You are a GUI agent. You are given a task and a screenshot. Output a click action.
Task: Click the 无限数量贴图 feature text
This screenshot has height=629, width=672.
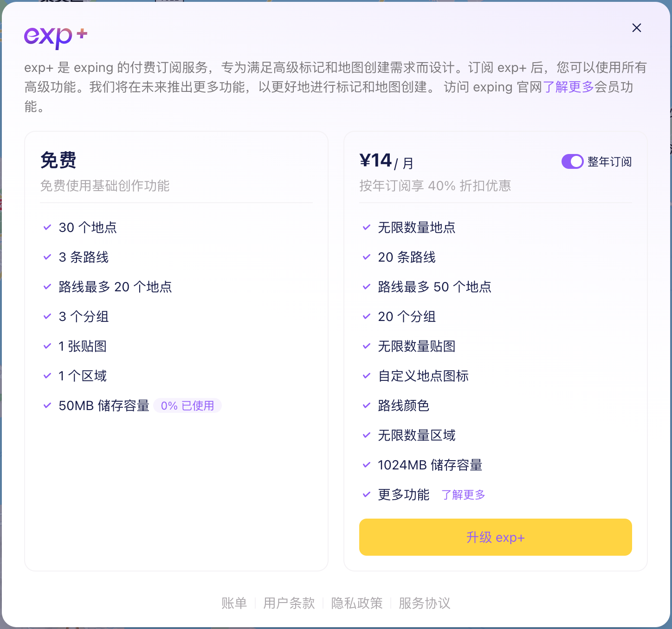click(x=417, y=346)
